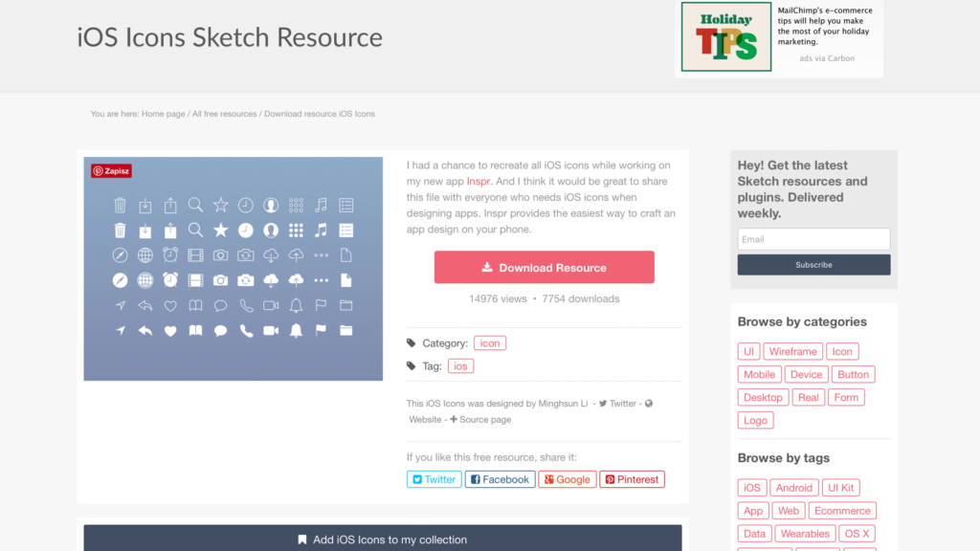Click the iOS Icons Sketch Resource title
The image size is (980, 551).
coord(230,37)
